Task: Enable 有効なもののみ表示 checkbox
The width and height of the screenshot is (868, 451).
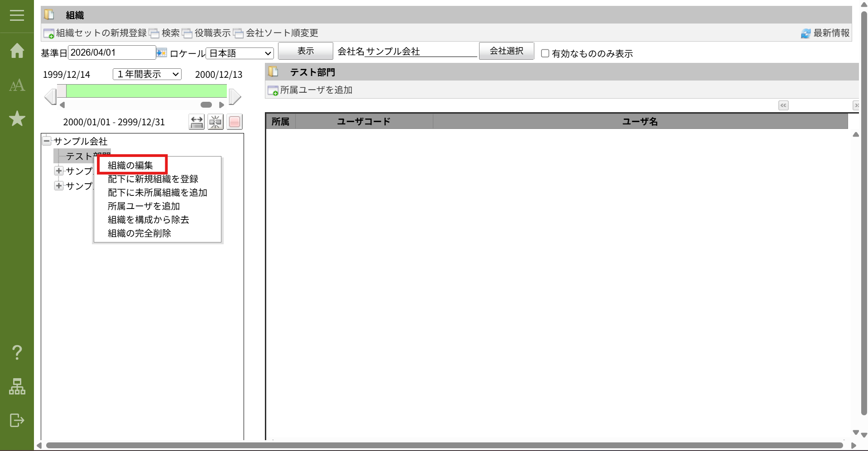Action: (545, 53)
